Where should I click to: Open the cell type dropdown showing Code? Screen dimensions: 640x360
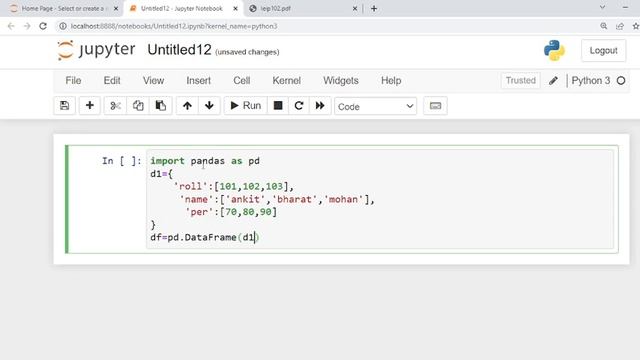coord(376,106)
